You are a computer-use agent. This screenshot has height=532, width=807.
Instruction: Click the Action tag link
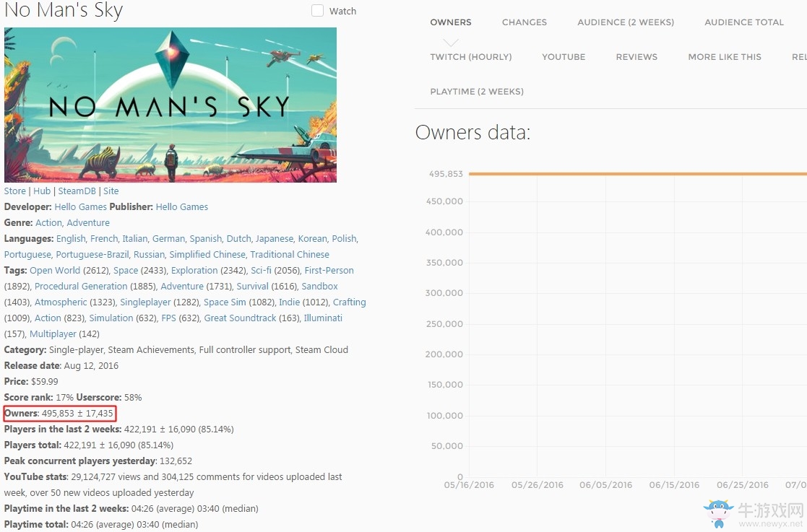(x=48, y=318)
